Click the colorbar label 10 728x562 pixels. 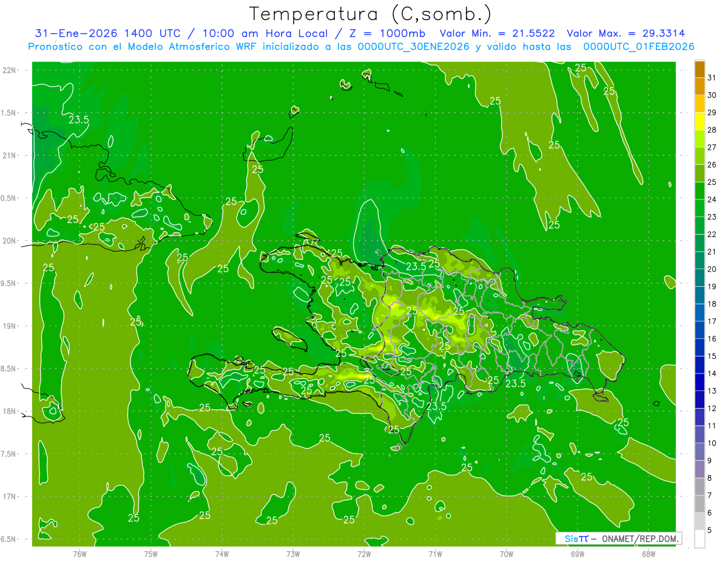pos(712,443)
